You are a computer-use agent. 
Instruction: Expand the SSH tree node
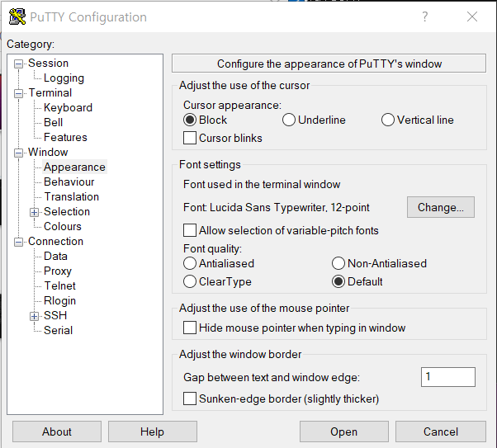(34, 316)
